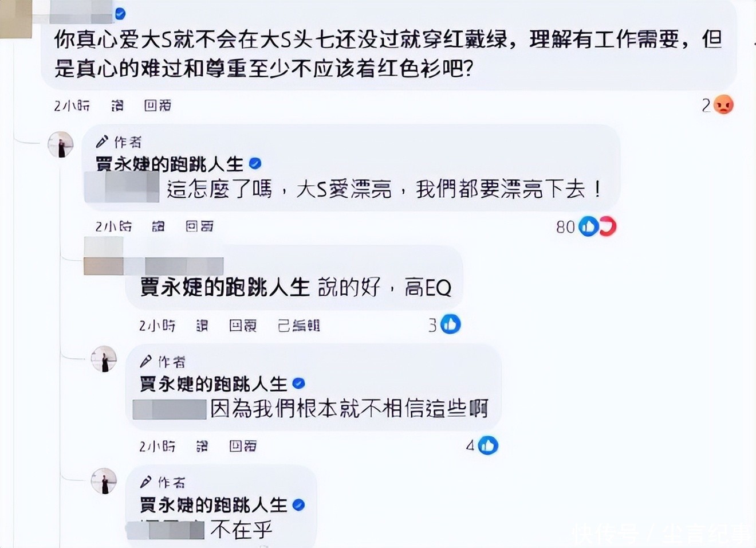Click the author pencil icon above the 不在乎 reply
Viewport: 756px width, 548px height.
(146, 482)
